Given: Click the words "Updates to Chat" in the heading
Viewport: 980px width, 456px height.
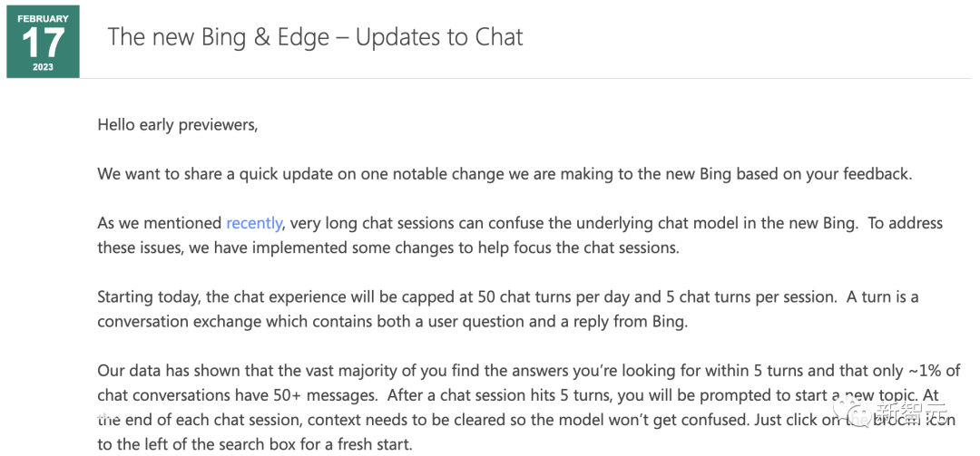Looking at the screenshot, I should point(439,37).
